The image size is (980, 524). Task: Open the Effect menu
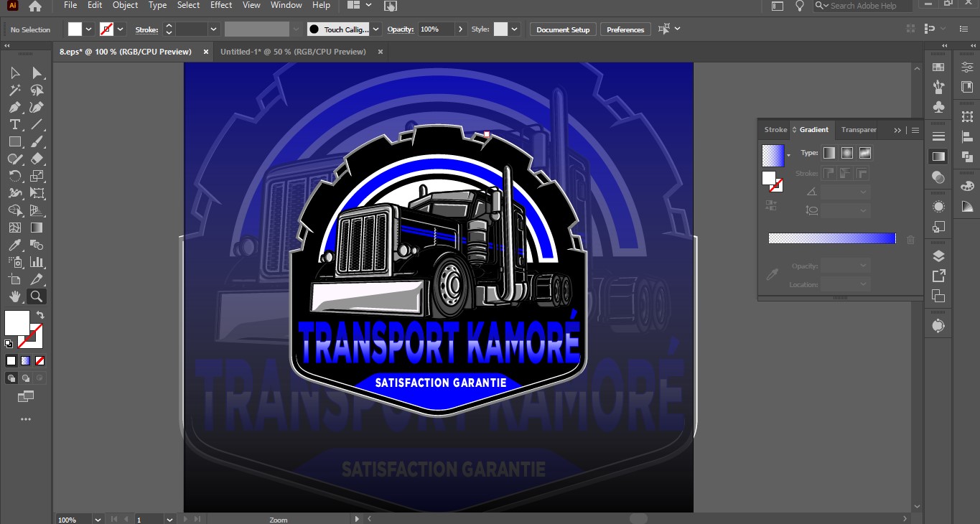click(221, 5)
